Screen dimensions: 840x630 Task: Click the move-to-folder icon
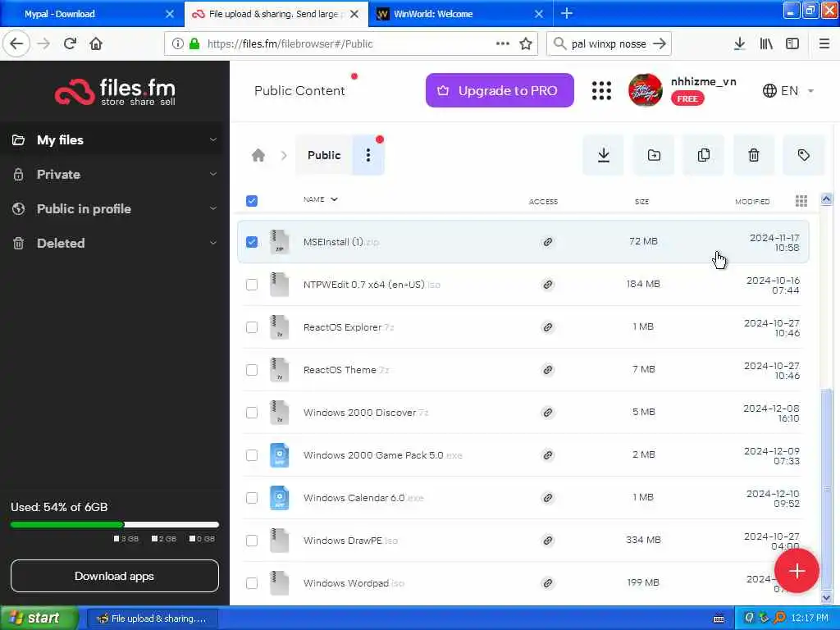point(654,155)
